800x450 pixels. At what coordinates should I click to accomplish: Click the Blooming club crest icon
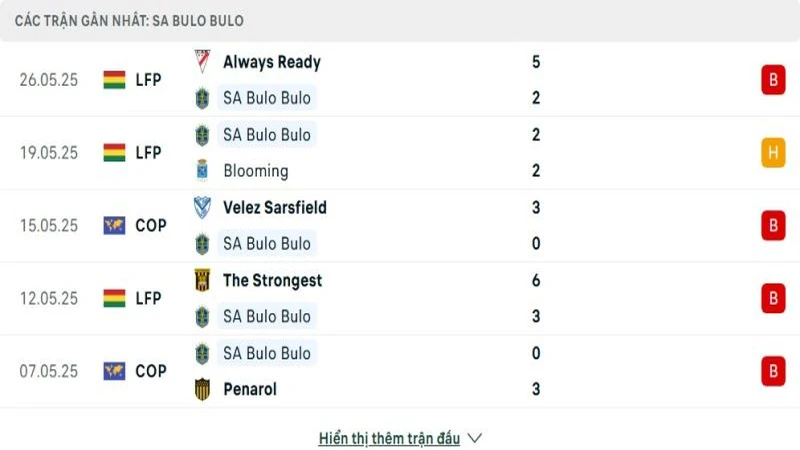(202, 171)
